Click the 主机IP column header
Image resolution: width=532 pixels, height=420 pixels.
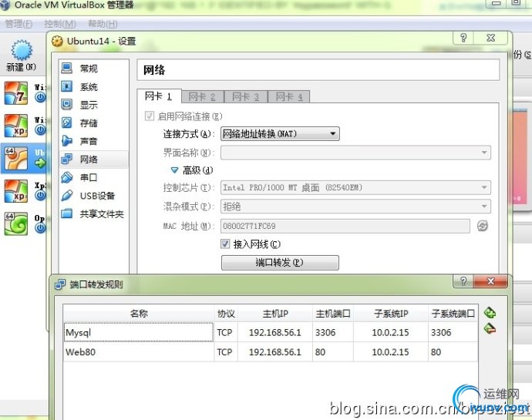click(275, 313)
